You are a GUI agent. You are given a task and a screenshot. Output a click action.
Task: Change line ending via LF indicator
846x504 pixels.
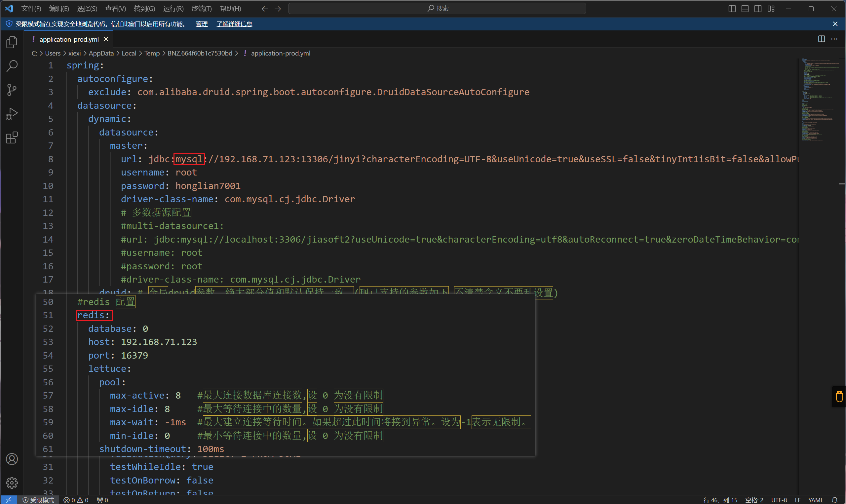tap(797, 500)
